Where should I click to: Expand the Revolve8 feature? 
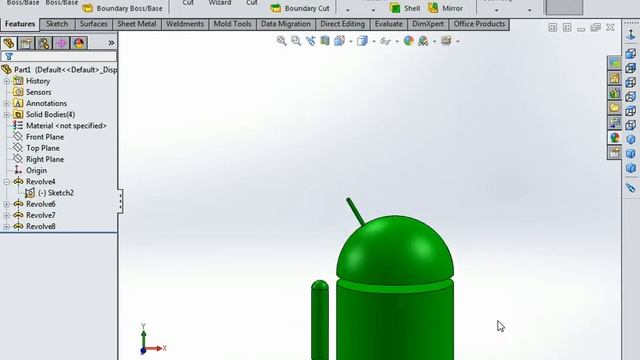click(x=7, y=226)
